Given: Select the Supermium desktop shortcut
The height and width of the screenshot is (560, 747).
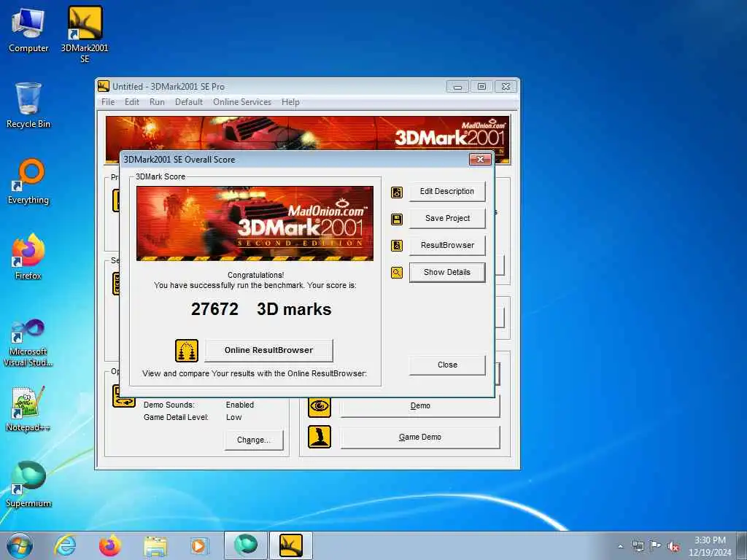Looking at the screenshot, I should tap(28, 484).
